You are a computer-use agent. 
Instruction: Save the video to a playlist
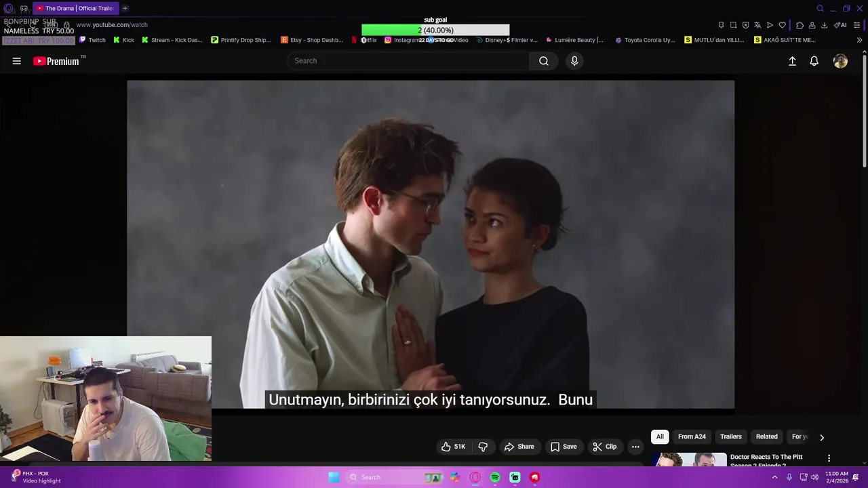pos(564,447)
